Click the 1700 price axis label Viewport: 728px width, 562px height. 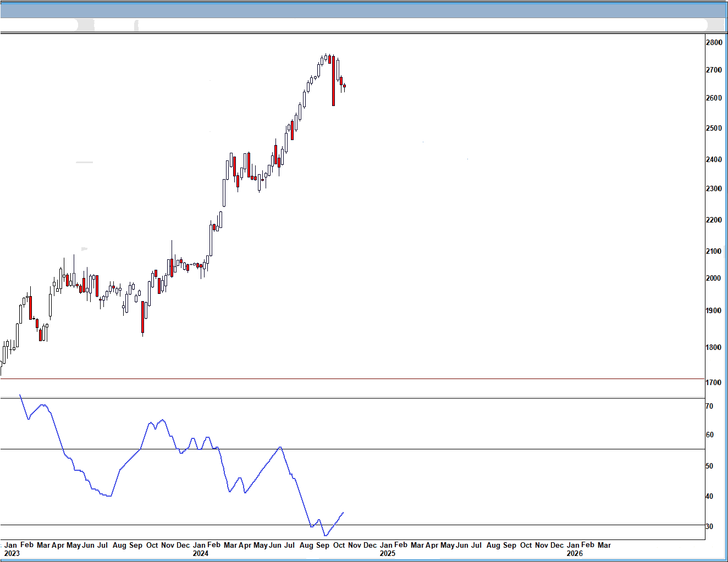pos(714,382)
